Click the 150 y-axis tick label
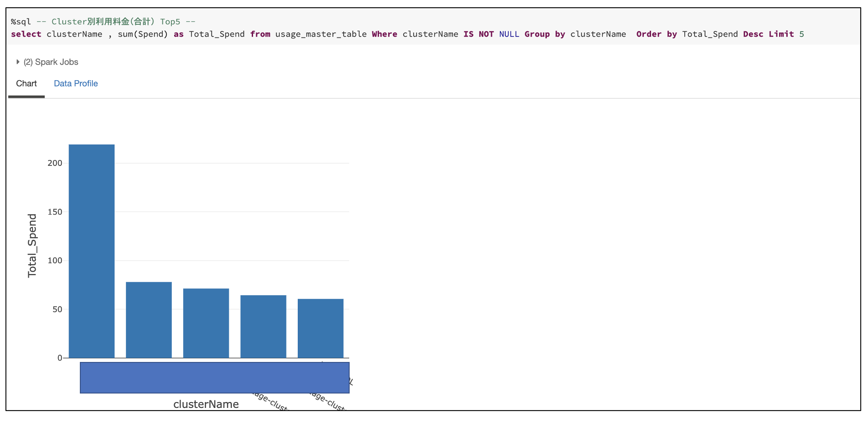868x421 pixels. [55, 212]
